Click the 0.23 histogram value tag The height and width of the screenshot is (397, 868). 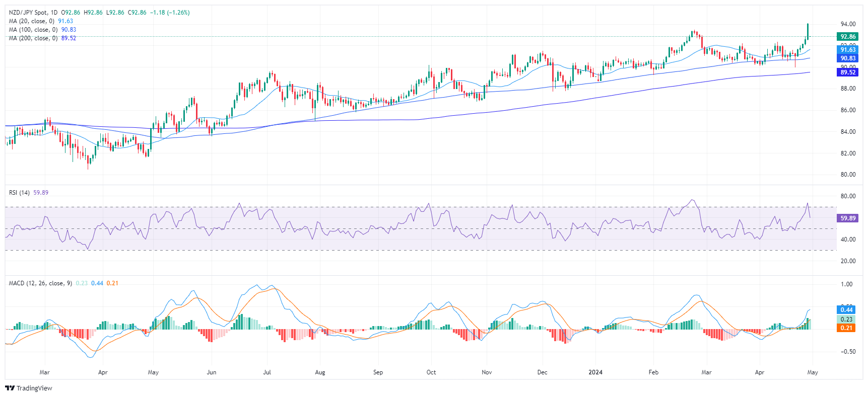pos(847,319)
